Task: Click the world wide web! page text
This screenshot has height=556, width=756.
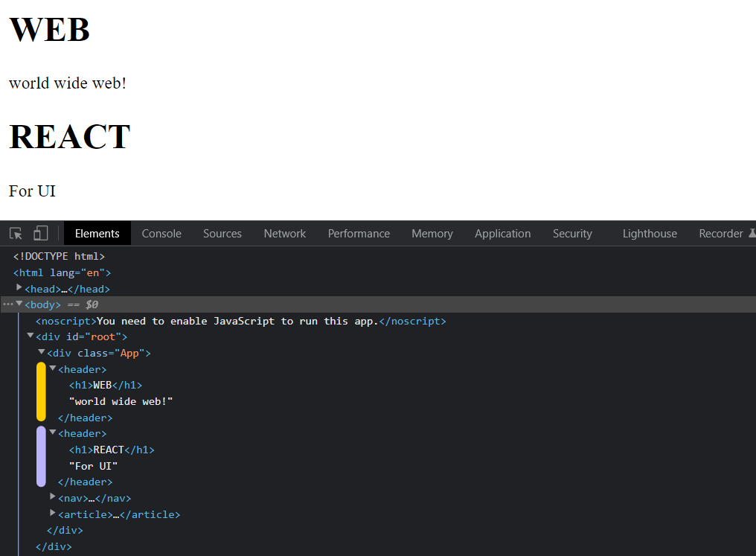Action: 68,83
